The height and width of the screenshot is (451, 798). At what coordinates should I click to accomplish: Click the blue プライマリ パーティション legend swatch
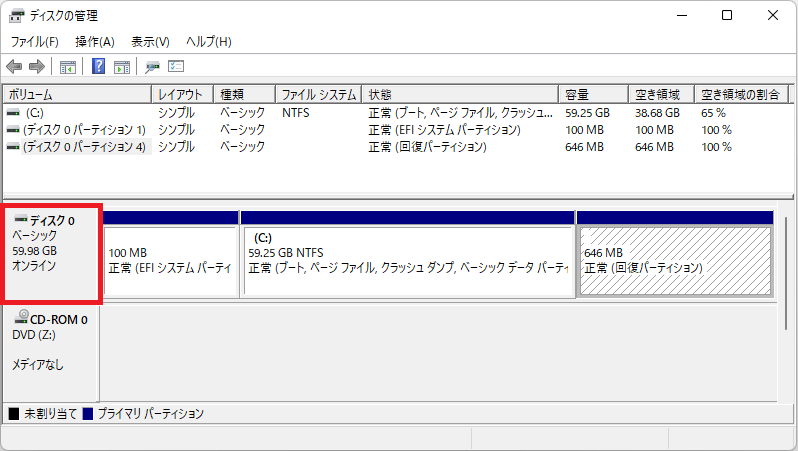pos(88,414)
